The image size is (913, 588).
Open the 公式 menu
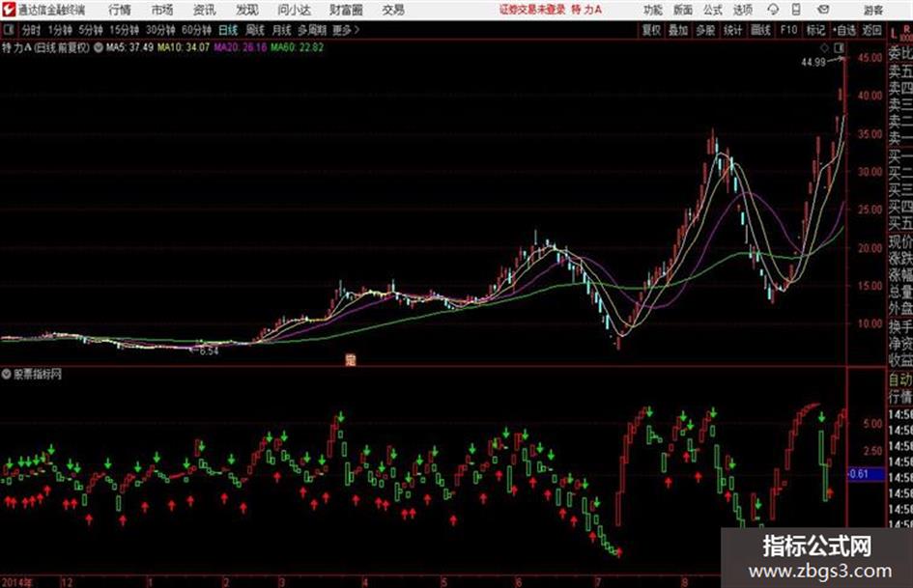[x=712, y=10]
